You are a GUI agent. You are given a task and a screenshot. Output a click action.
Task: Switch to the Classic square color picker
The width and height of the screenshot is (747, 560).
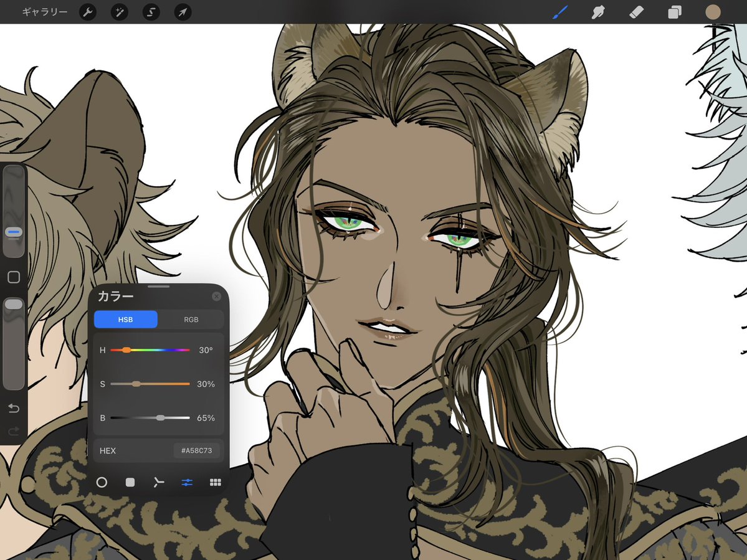(x=130, y=482)
